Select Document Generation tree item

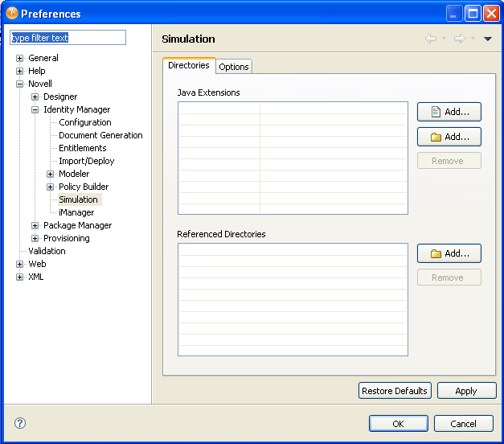pyautogui.click(x=100, y=135)
